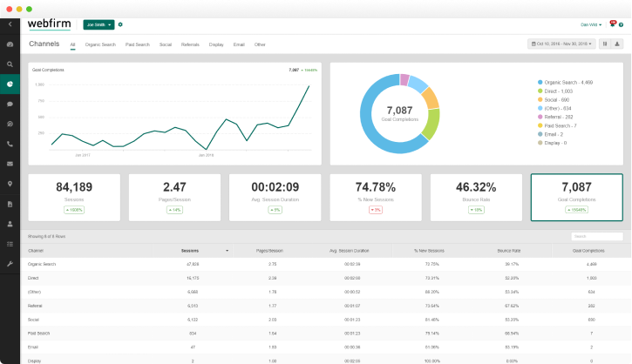
Task: Click the donut chart center total 7,087
Action: click(x=399, y=111)
